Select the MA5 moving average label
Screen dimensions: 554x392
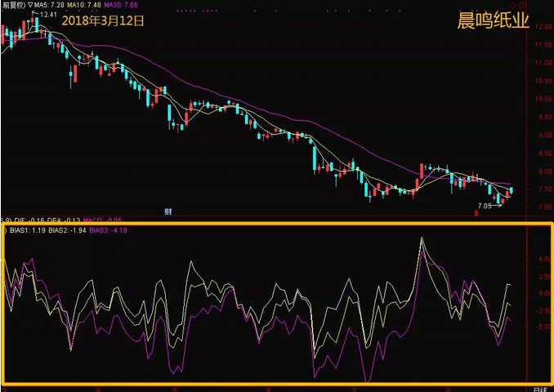pos(51,4)
